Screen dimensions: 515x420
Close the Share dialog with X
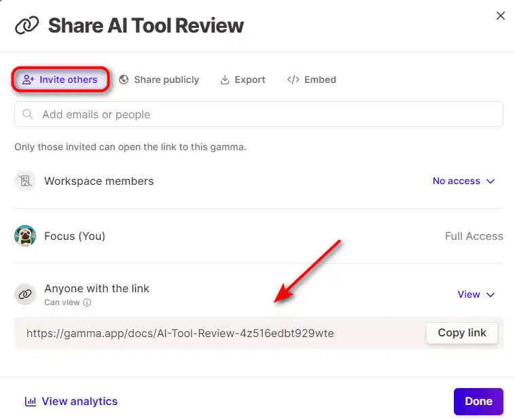(x=501, y=16)
